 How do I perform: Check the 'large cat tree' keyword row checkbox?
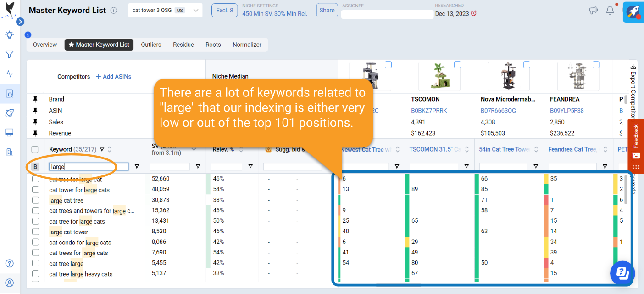(x=35, y=200)
